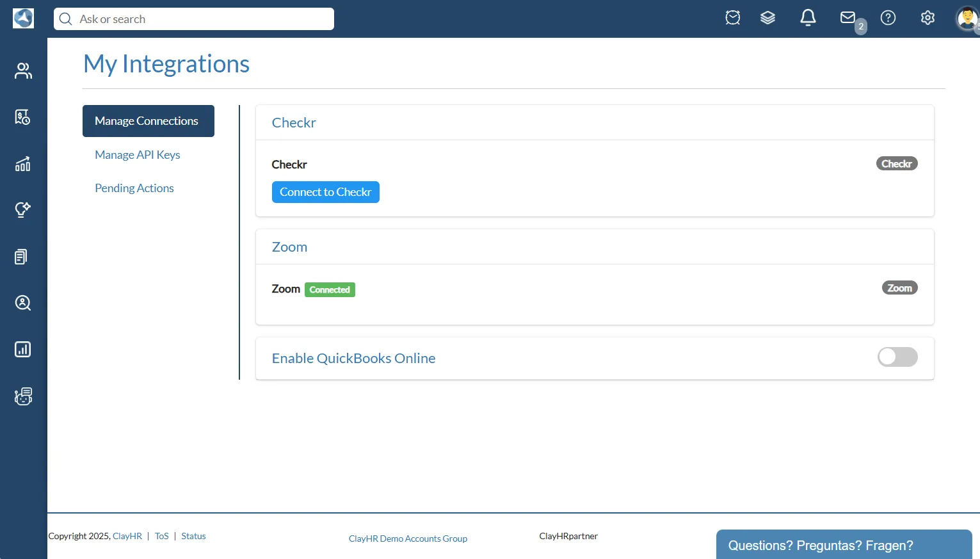Viewport: 980px width, 559px height.
Task: Open the settings gear icon
Action: (928, 18)
